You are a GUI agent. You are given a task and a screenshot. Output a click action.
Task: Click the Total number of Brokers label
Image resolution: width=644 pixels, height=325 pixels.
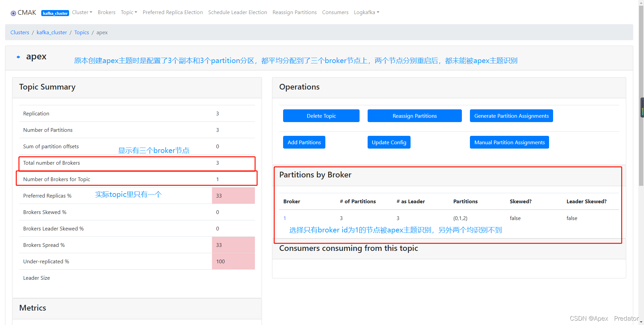coord(52,163)
